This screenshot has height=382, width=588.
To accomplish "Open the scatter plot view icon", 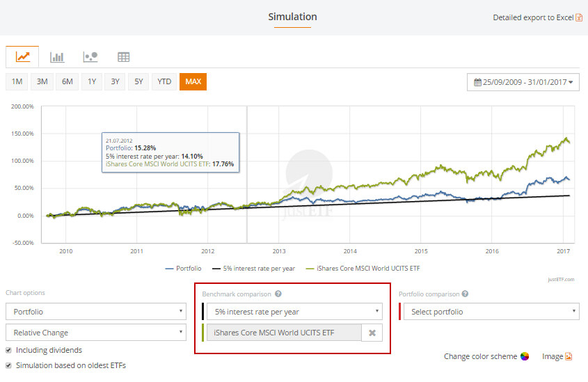I will [90, 57].
